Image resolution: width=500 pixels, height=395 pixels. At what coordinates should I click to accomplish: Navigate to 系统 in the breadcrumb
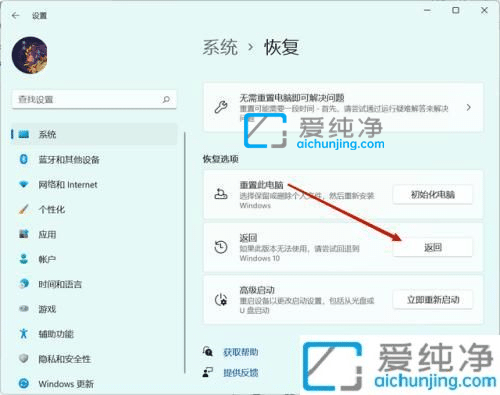(220, 47)
